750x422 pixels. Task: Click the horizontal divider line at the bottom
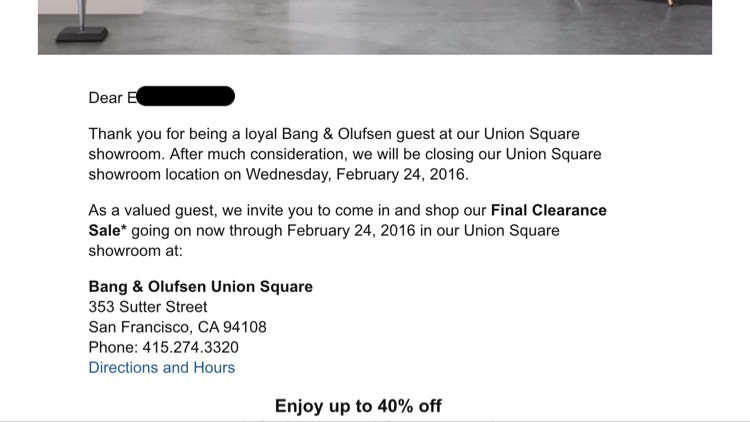pyautogui.click(x=375, y=421)
